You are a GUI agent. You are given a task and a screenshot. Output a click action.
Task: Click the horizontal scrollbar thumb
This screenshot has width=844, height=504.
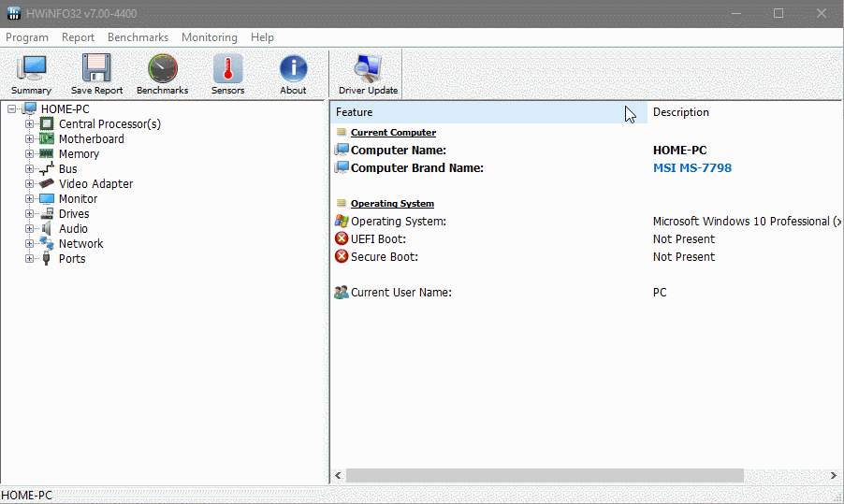coord(545,476)
